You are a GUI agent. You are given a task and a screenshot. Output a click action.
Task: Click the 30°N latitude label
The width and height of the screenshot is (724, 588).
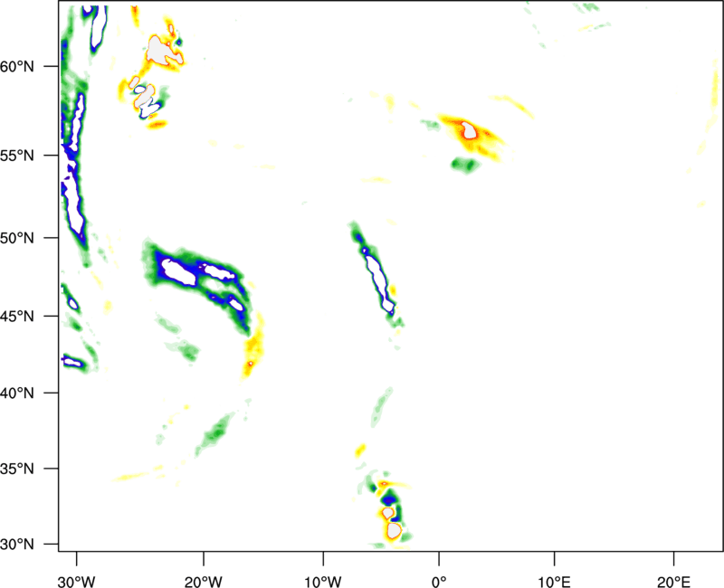[x=17, y=545]
